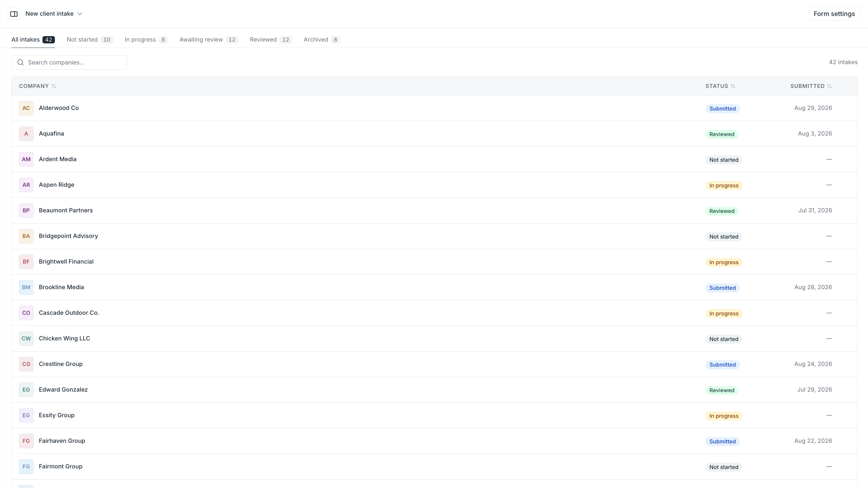
Task: Click Aspen Ridge's In progress badge
Action: [724, 185]
